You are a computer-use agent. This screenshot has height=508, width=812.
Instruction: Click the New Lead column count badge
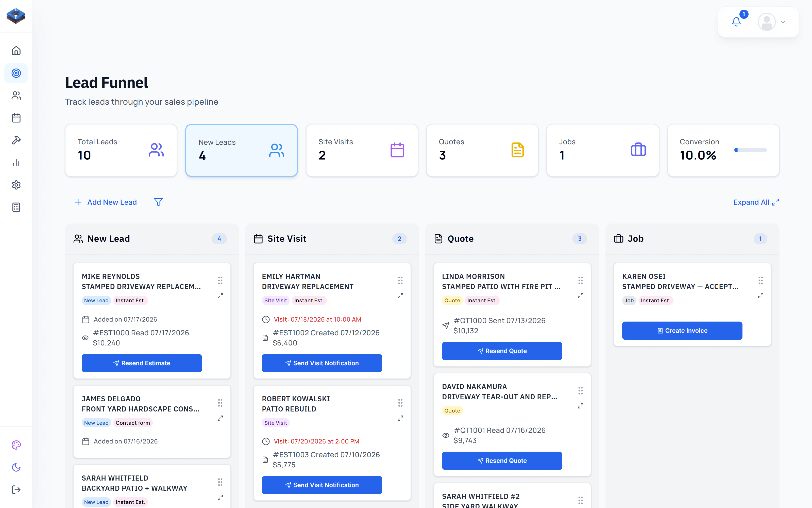pyautogui.click(x=219, y=239)
